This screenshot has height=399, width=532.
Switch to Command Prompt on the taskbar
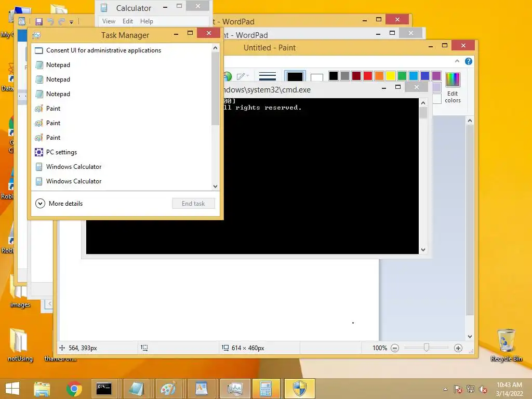104,389
